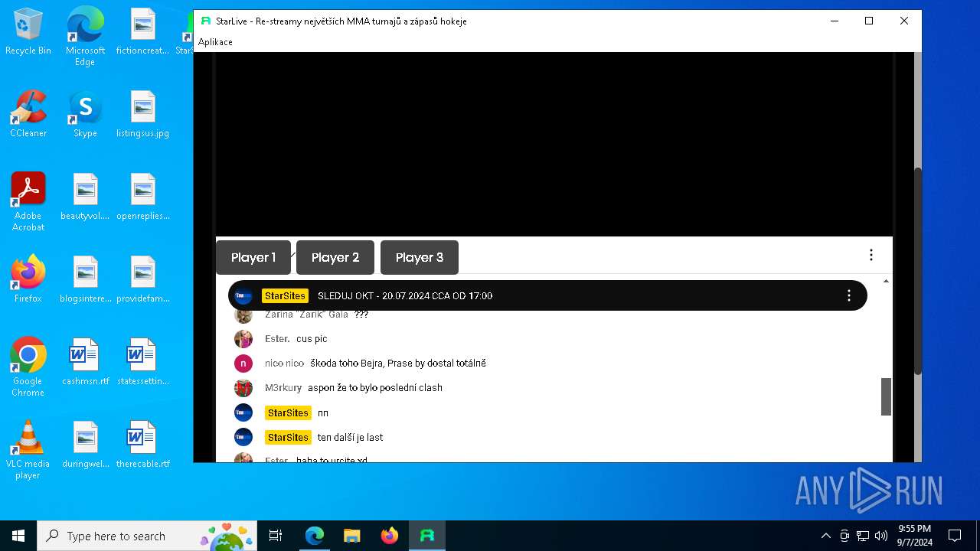
Task: Select openreplies image file
Action: (x=142, y=197)
